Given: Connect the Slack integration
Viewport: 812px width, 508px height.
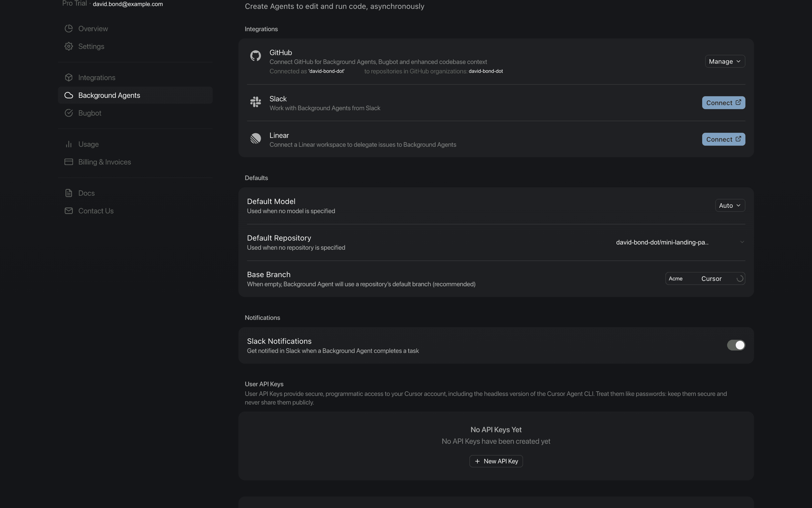Looking at the screenshot, I should click(x=724, y=102).
